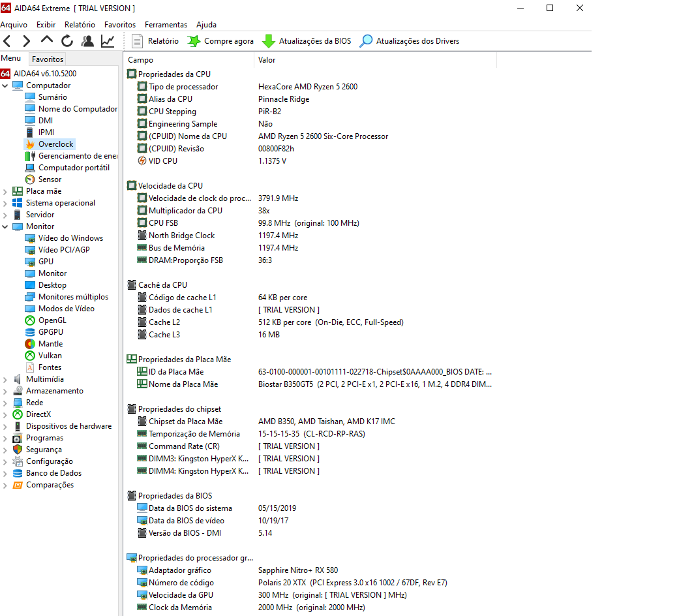Open Atualizações da BIOS

pos(307,41)
